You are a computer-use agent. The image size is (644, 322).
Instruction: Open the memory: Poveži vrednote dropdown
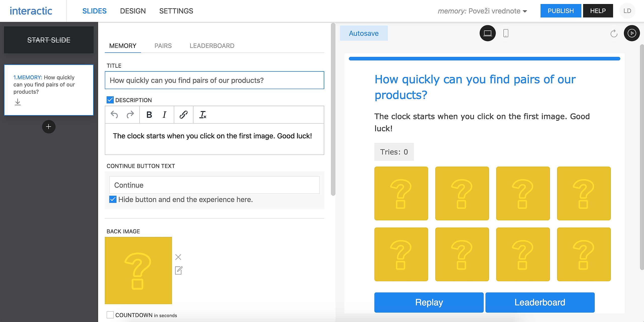click(x=482, y=11)
